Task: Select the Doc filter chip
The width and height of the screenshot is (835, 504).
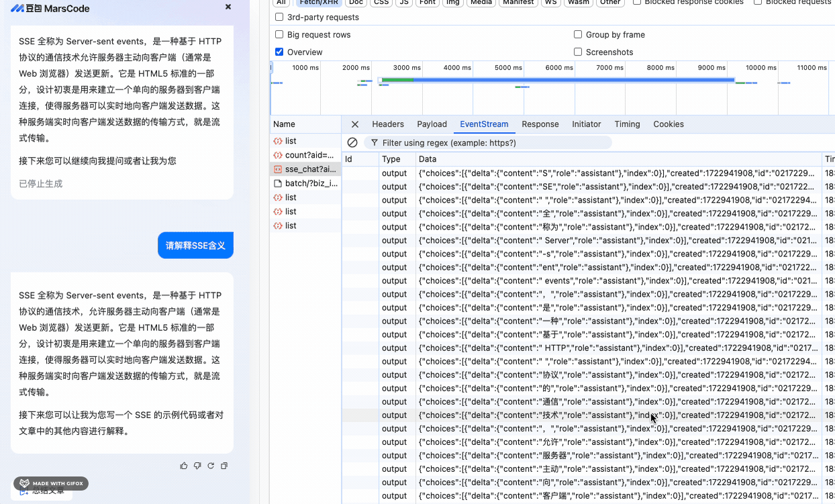Action: point(356,3)
